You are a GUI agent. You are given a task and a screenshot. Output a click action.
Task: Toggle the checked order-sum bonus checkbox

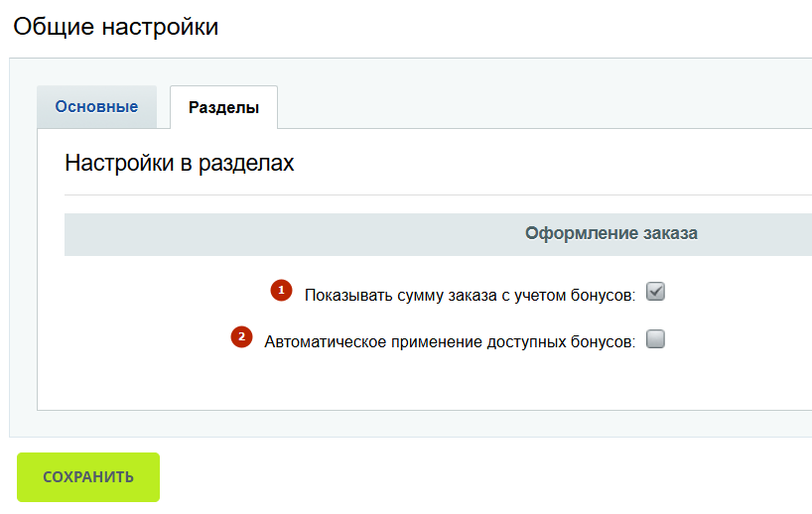point(655,292)
